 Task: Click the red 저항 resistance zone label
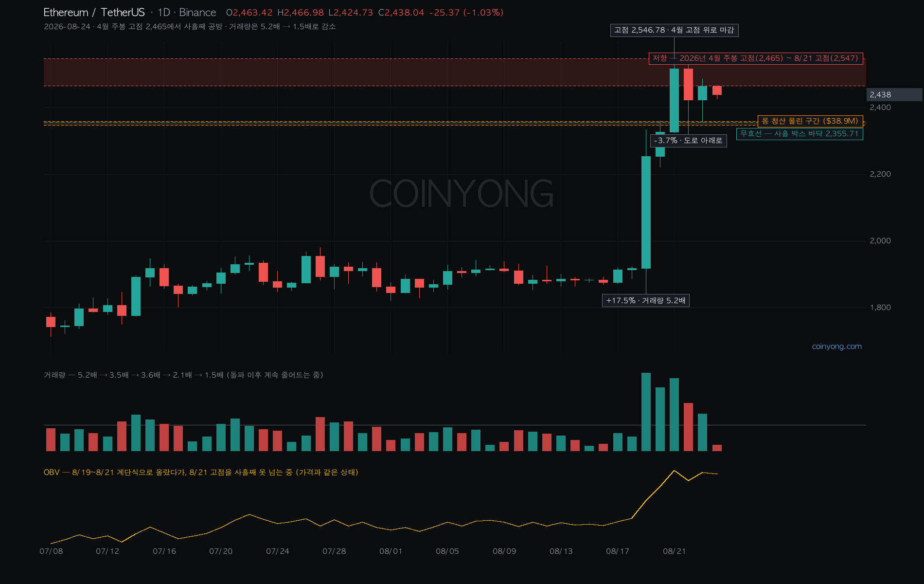click(x=755, y=58)
